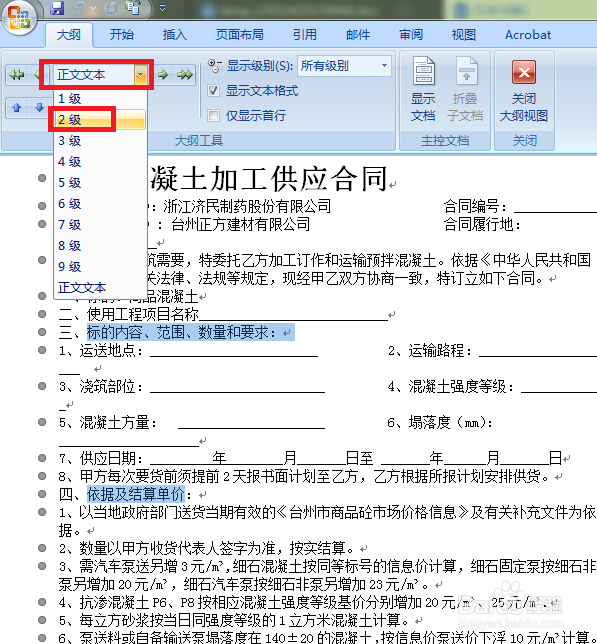
Task: Save document using the floppy disk icon
Action: point(57,8)
